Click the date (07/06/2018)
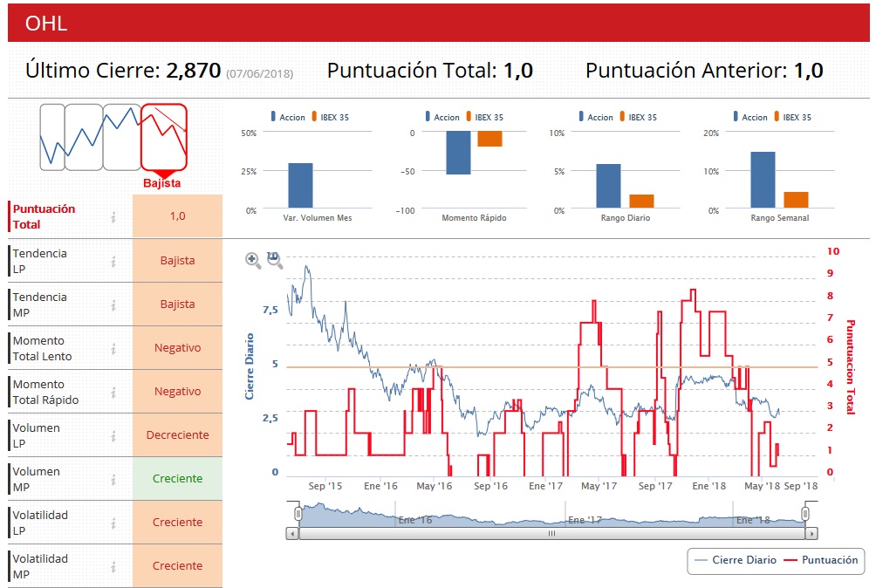 coord(260,73)
